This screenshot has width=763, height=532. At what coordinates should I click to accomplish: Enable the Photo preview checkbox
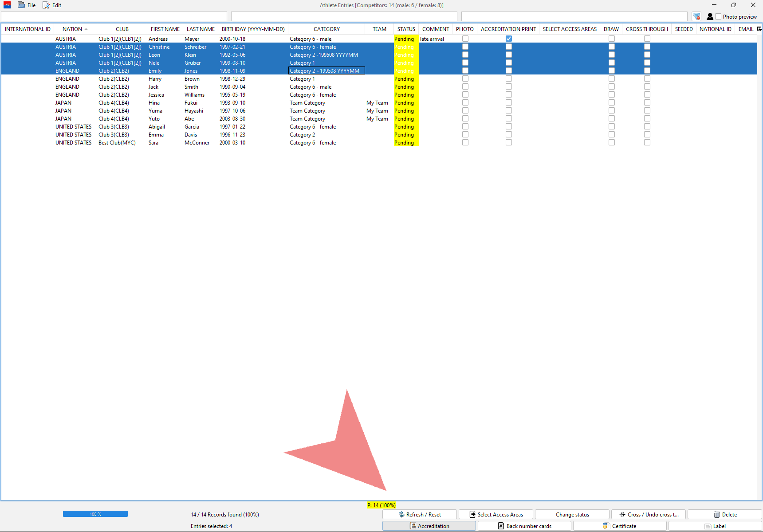click(718, 17)
